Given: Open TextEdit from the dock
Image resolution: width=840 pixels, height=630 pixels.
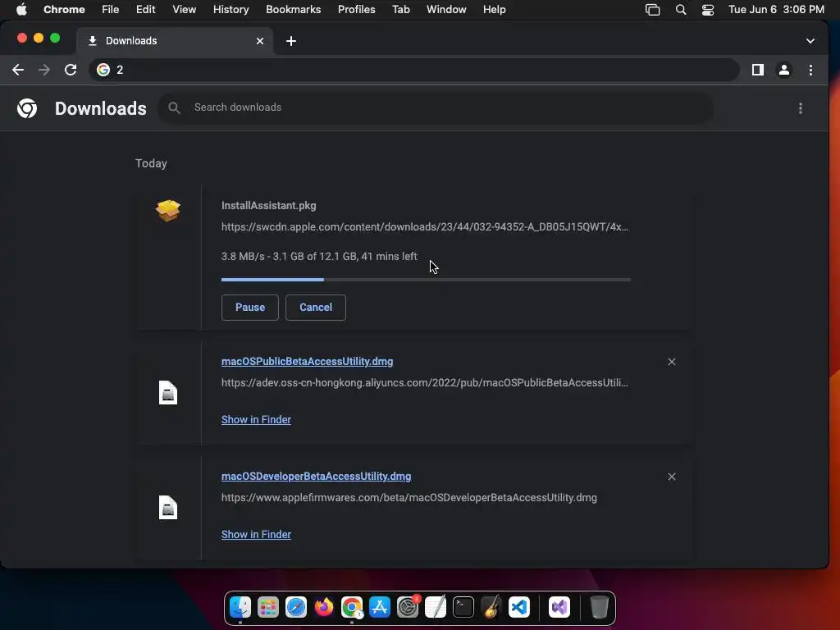Looking at the screenshot, I should 436,607.
